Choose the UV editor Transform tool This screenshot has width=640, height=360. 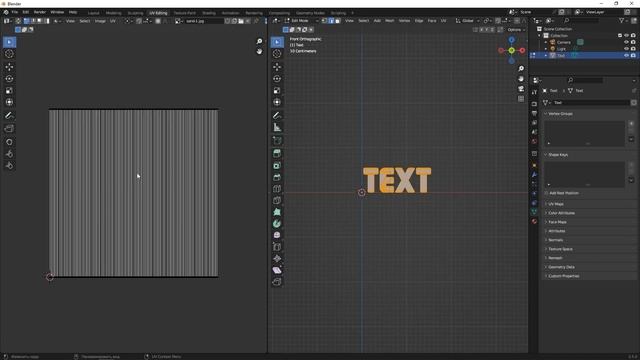9,102
